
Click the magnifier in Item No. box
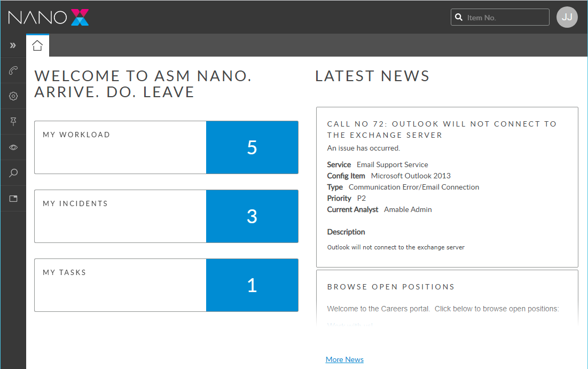point(459,18)
